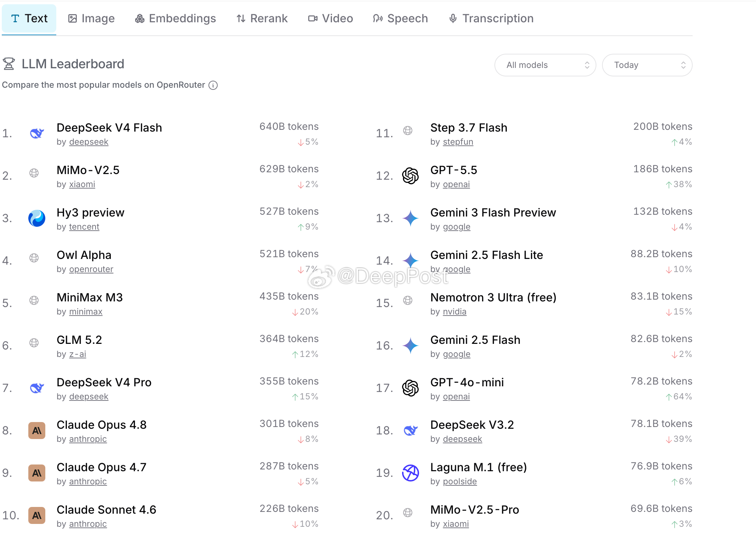
Task: Click the DeepSeek V3.2 whale logo
Action: (x=411, y=431)
